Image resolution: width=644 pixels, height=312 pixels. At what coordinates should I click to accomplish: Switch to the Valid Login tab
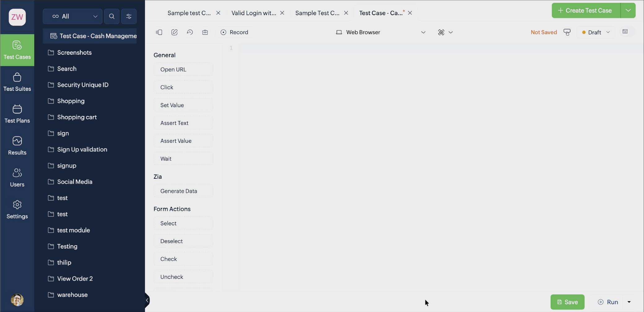(254, 13)
